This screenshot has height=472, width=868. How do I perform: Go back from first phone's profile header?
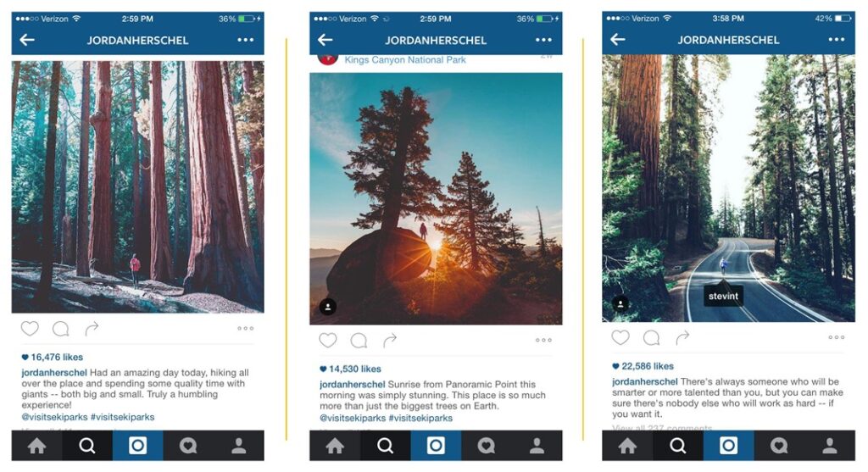point(27,40)
